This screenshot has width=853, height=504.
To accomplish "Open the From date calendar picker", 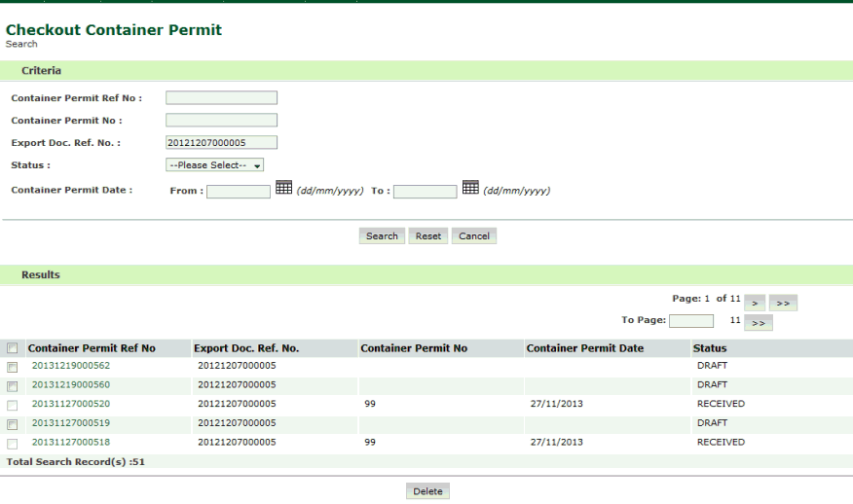I will (x=283, y=188).
